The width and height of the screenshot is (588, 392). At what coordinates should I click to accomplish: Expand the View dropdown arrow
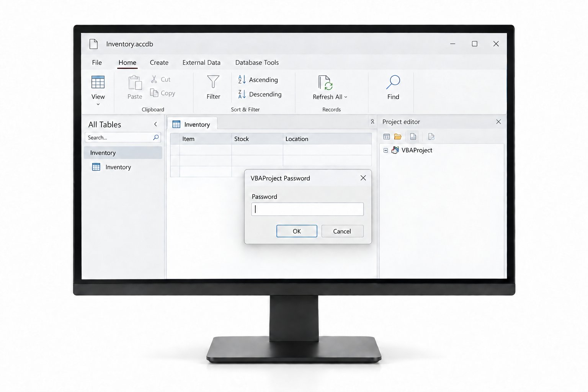coord(98,104)
